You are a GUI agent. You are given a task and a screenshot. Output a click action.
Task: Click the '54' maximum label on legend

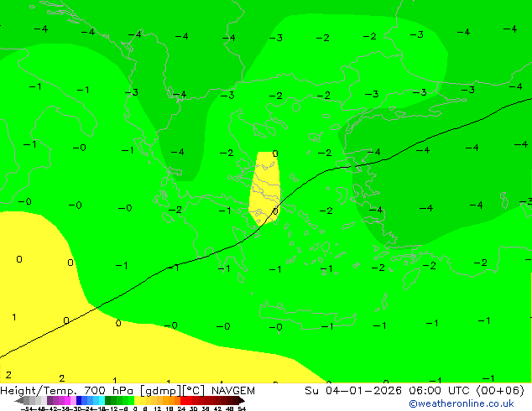tap(242, 409)
